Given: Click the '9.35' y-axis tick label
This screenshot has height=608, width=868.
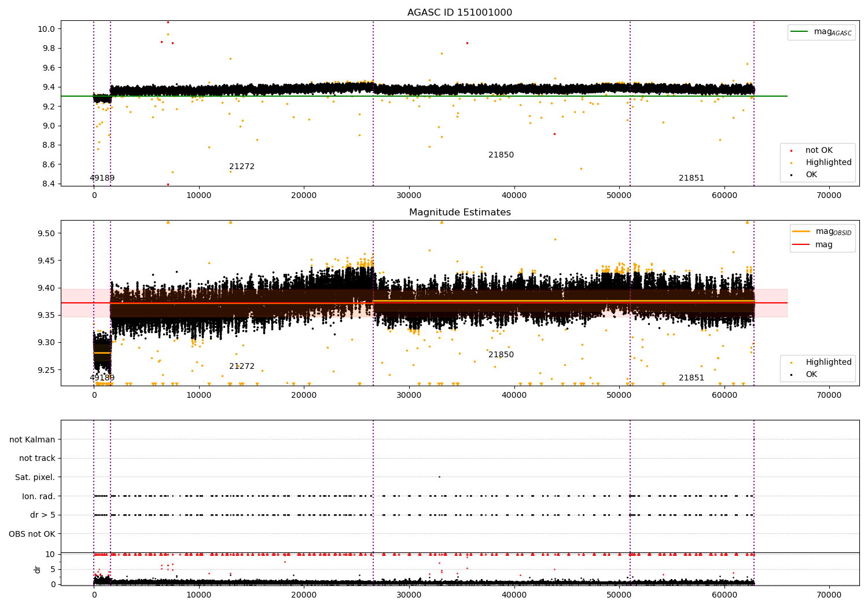Looking at the screenshot, I should coord(47,315).
